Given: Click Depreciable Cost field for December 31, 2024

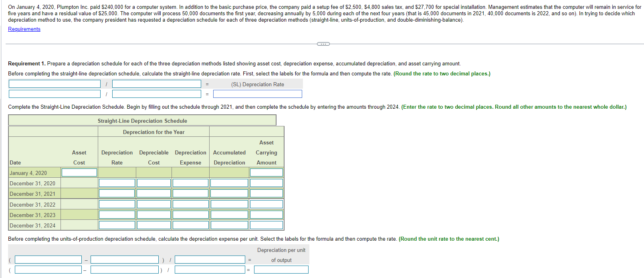Looking at the screenshot, I should click(154, 225).
